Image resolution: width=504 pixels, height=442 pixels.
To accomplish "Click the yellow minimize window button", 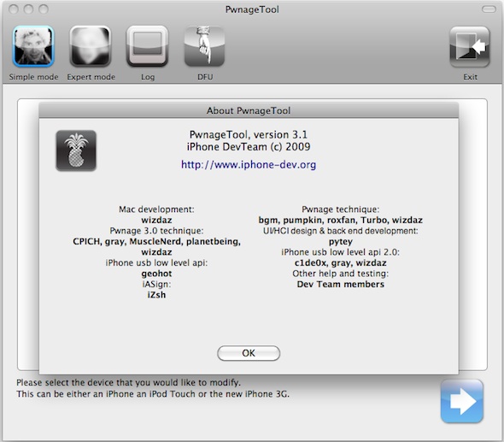I will [28, 9].
